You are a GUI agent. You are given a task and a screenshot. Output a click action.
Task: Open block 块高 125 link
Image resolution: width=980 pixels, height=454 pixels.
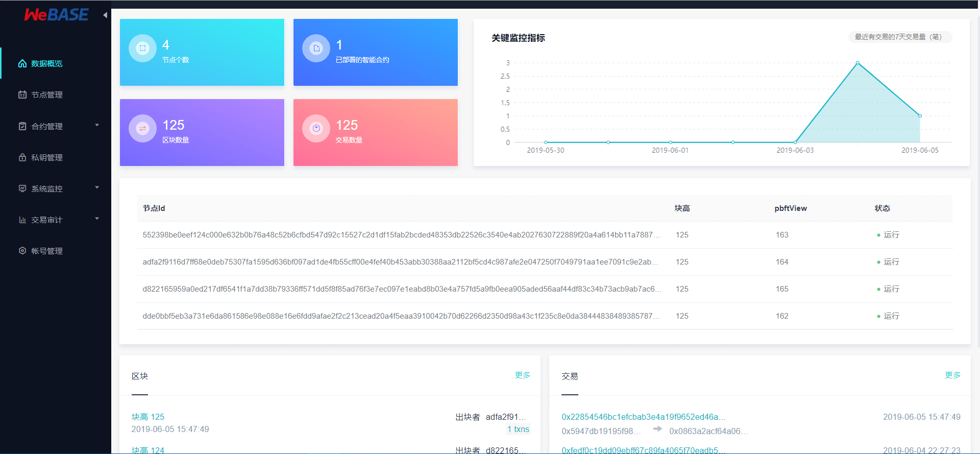tap(148, 417)
